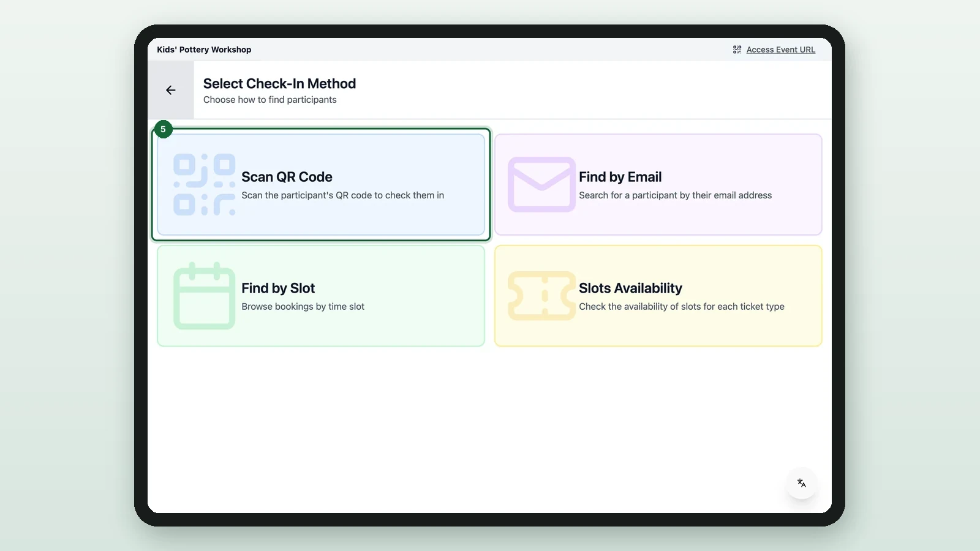980x551 pixels.
Task: Click 'Search for a participant by their email address'
Action: click(675, 195)
